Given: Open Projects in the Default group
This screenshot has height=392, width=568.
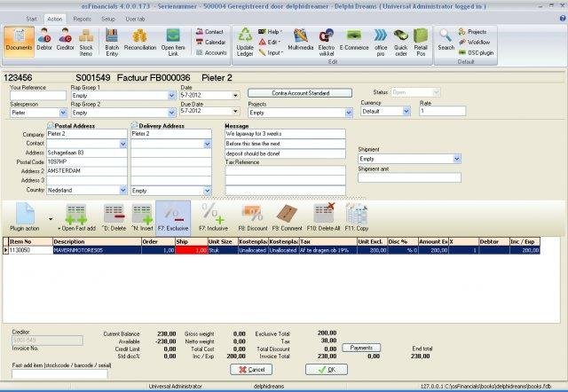Looking at the screenshot, I should (x=472, y=32).
